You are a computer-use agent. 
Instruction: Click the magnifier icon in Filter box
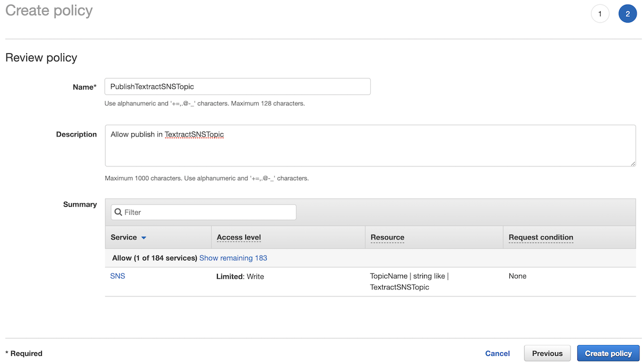pos(119,212)
